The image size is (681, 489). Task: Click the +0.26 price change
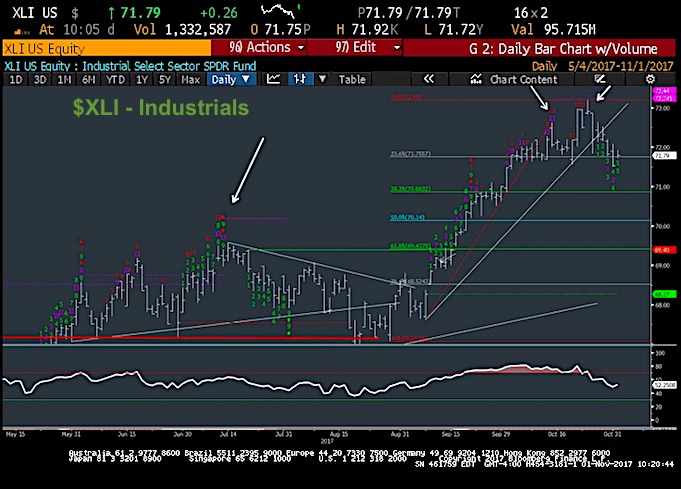tap(219, 13)
